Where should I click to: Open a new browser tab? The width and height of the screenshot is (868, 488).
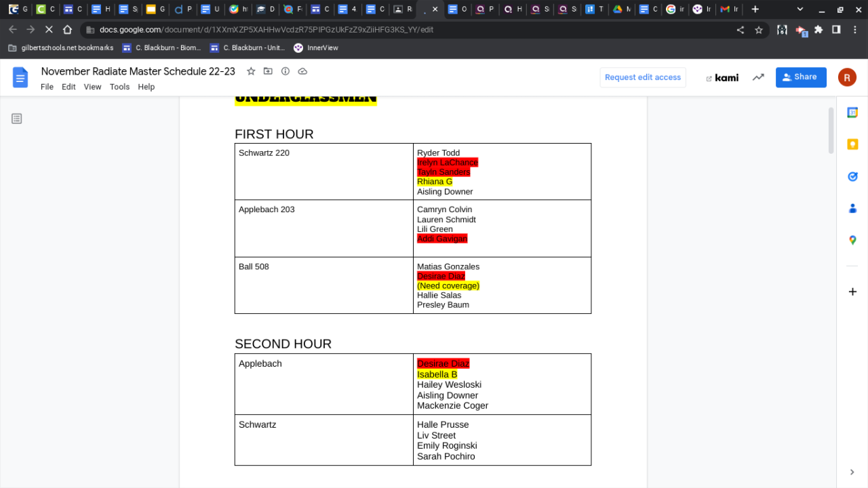coord(755,9)
